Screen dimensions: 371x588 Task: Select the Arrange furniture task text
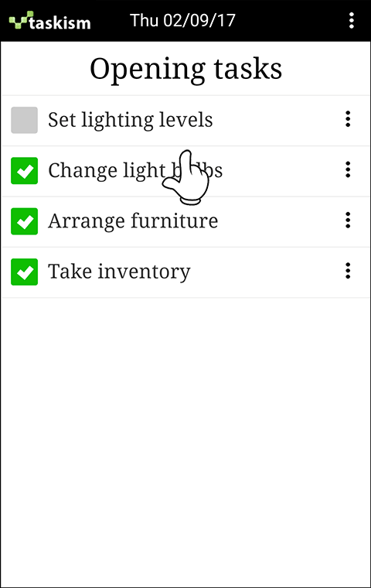coord(133,220)
